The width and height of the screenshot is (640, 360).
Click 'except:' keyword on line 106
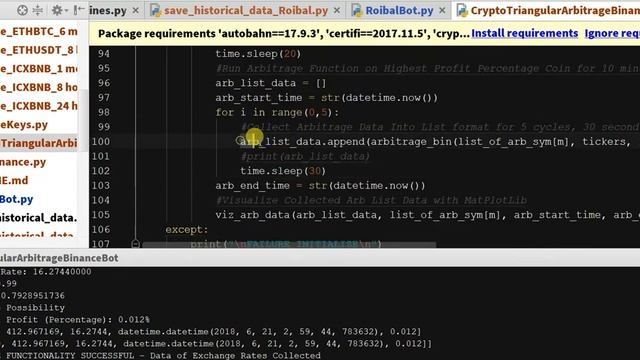coord(187,230)
